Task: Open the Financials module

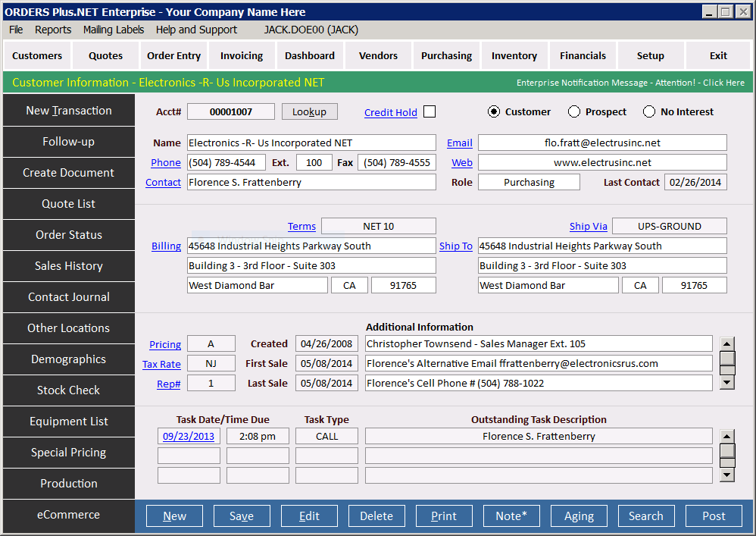Action: coord(583,55)
